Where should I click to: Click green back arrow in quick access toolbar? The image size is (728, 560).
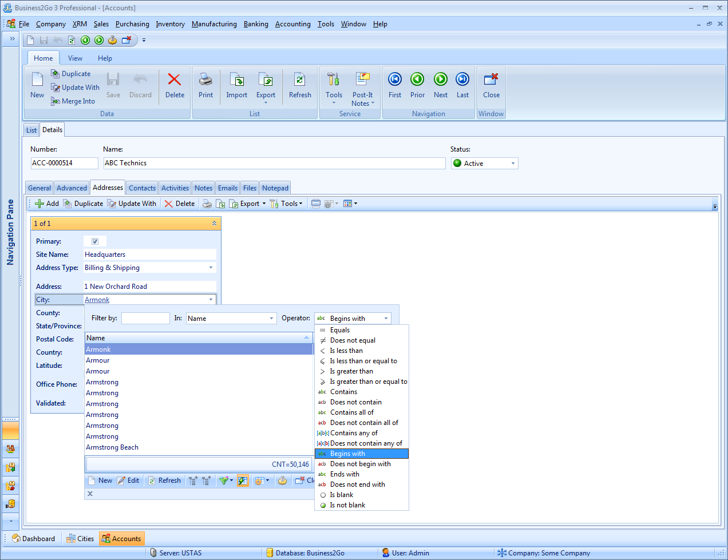[85, 40]
